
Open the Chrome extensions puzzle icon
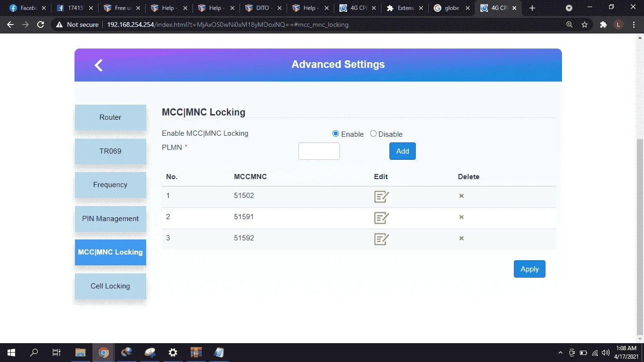pyautogui.click(x=603, y=25)
